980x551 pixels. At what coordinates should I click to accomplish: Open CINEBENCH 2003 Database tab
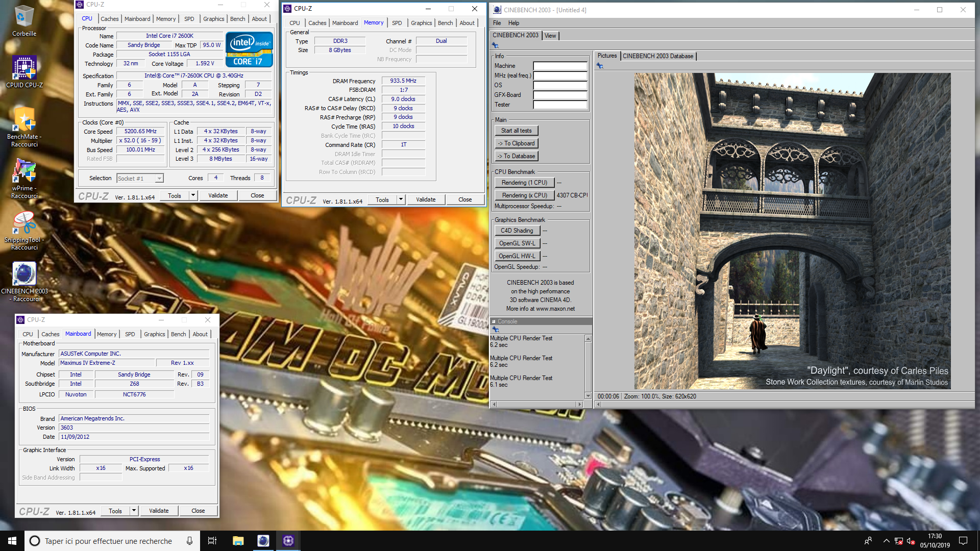point(658,56)
